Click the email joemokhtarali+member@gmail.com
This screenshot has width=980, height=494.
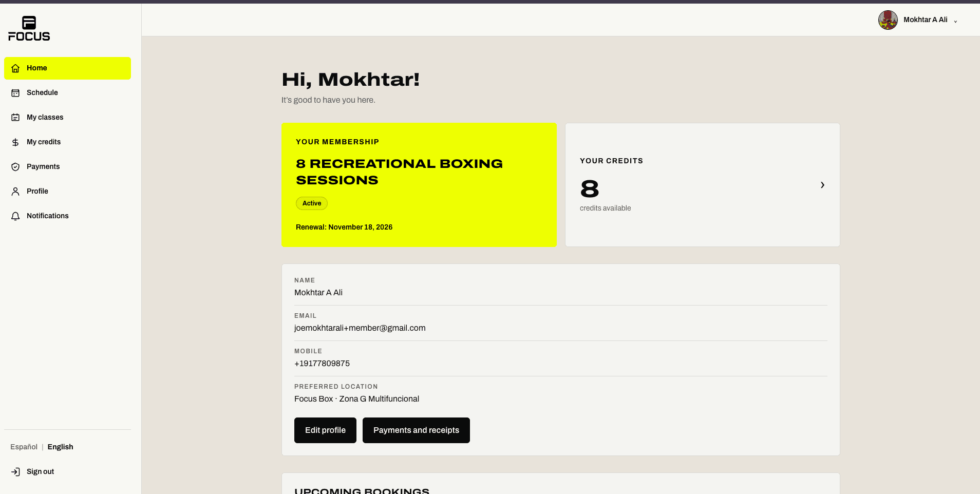360,328
